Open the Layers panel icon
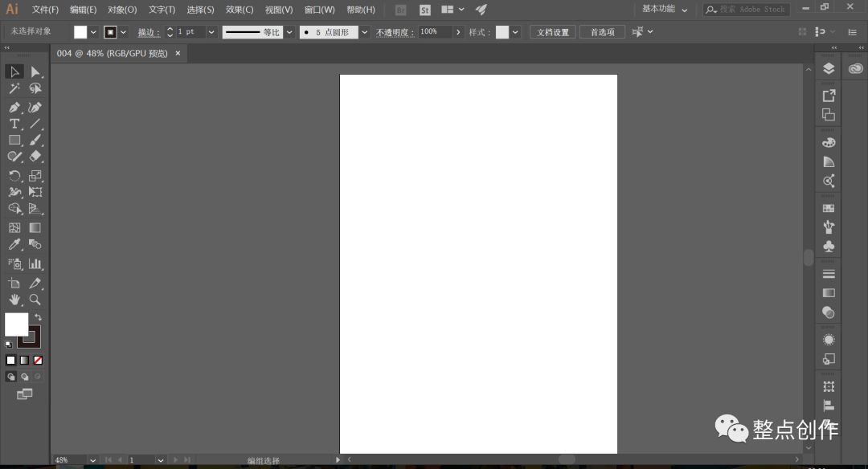The height and width of the screenshot is (469, 868). pyautogui.click(x=829, y=68)
